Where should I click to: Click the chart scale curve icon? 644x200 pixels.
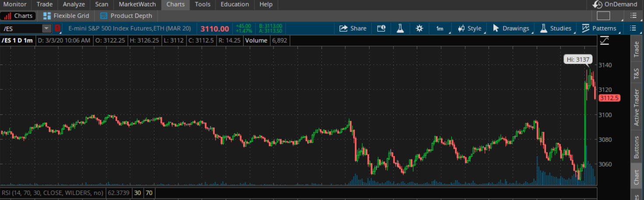pyautogui.click(x=604, y=40)
